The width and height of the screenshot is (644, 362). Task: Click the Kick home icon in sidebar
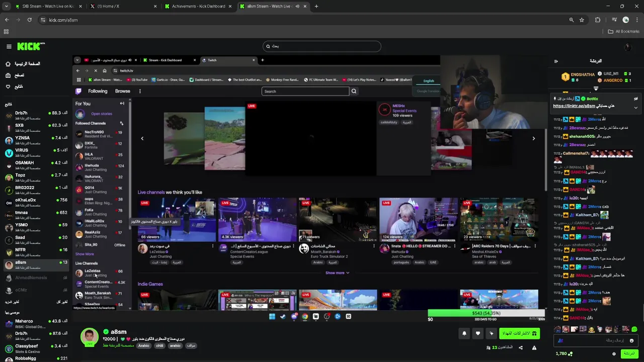pos(8,64)
